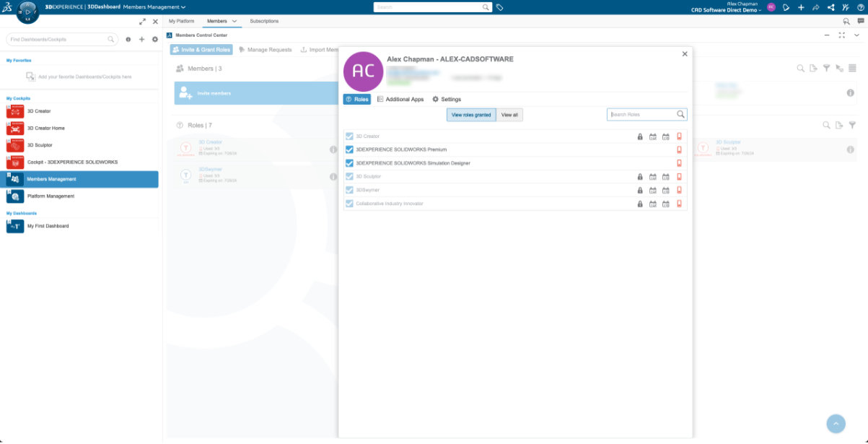Image resolution: width=868 pixels, height=444 pixels.
Task: Open the Additional Apps tab
Action: click(400, 100)
